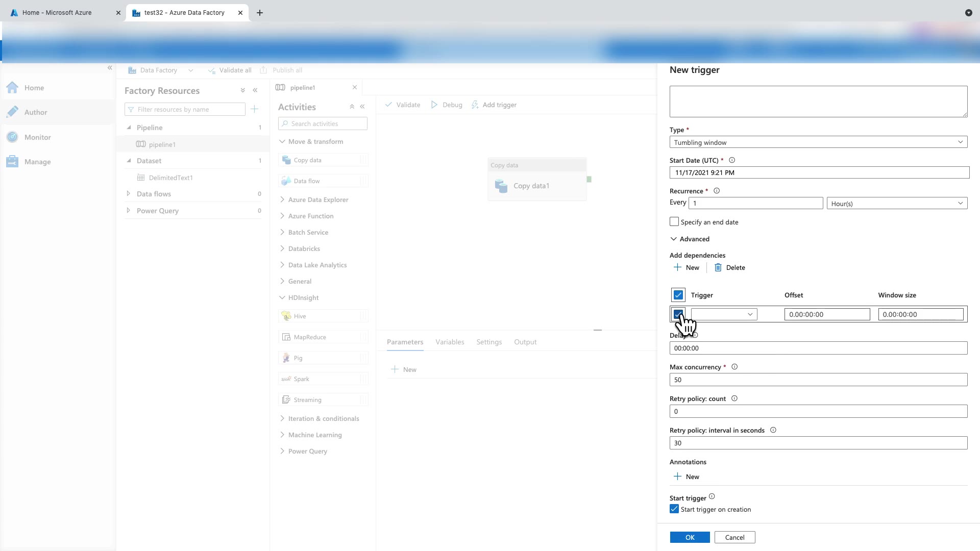Screen dimensions: 980x551
Task: Click the Max concurrency info icon
Action: coord(734,367)
